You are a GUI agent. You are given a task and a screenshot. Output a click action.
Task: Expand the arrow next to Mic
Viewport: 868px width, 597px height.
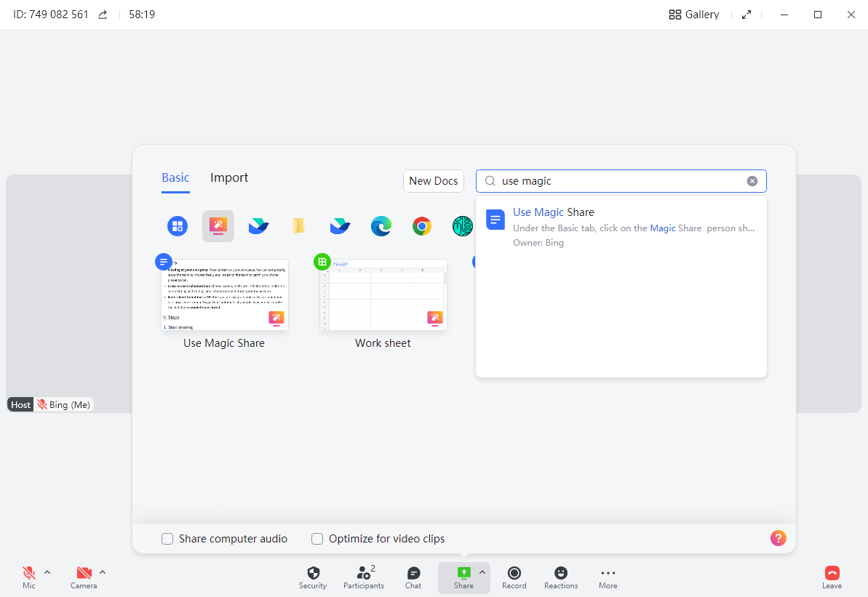pos(47,572)
